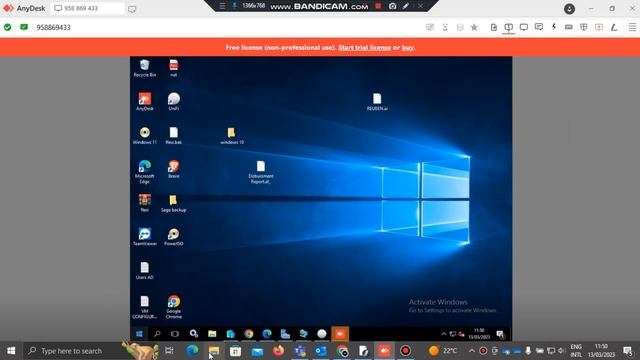Open the AnyDesk main hamburger menu
Image resolution: width=640 pixels, height=360 pixels.
coord(632,27)
